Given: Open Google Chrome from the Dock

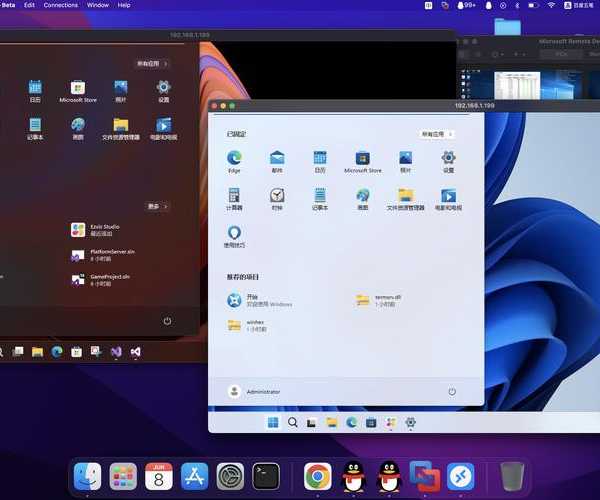Looking at the screenshot, I should coord(318,476).
